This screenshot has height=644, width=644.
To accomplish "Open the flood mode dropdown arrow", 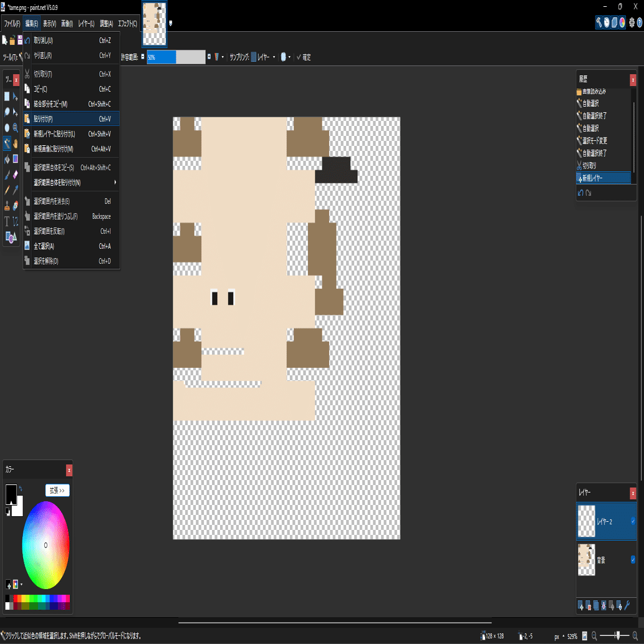I will (x=223, y=57).
